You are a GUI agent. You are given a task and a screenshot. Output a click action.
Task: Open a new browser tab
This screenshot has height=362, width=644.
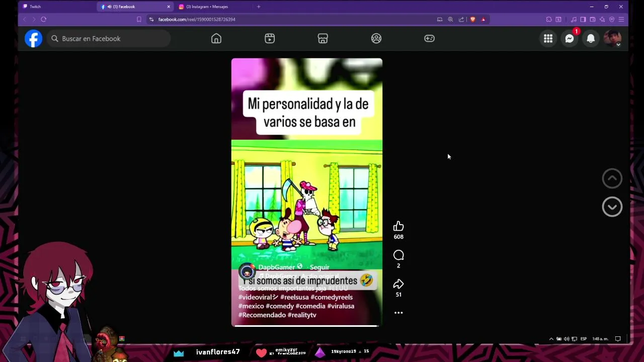[x=259, y=7]
